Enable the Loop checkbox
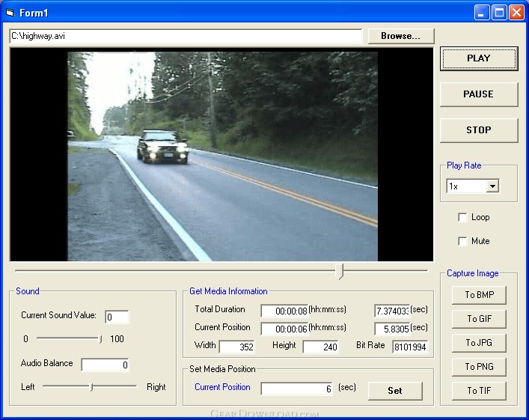The image size is (529, 420). pyautogui.click(x=462, y=217)
